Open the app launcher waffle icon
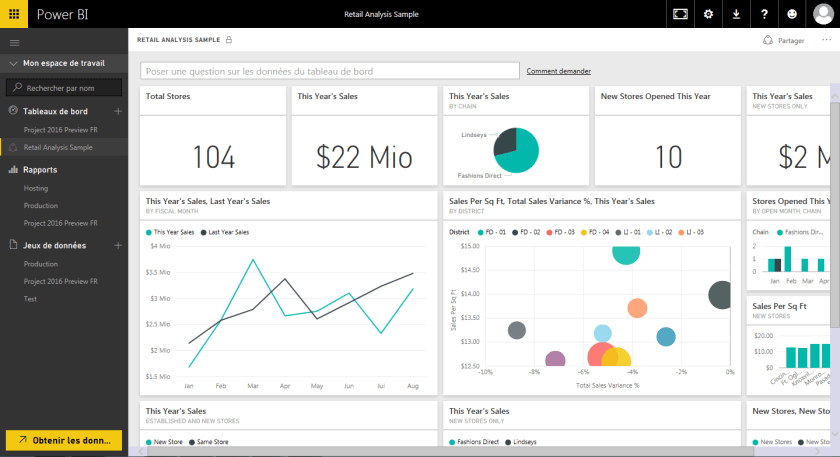Screen dimensions: 840x457 (x=14, y=14)
